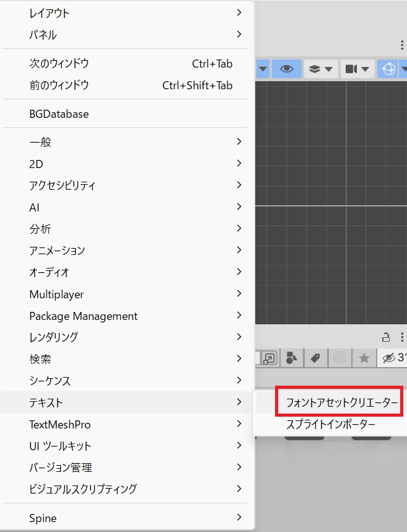The image size is (407, 532).
Task: Click the greyed-out log type filter icon
Action: (x=339, y=358)
